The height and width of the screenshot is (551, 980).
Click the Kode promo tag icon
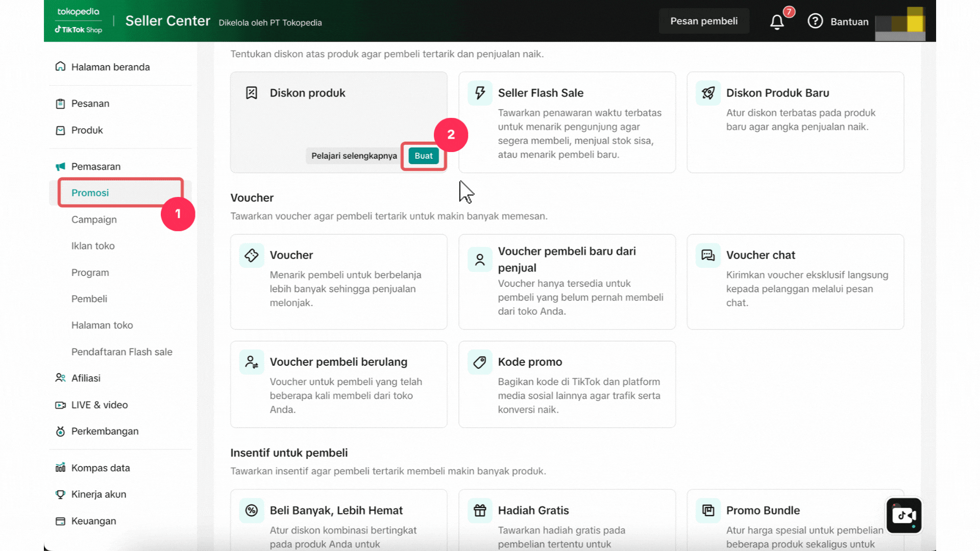click(480, 362)
